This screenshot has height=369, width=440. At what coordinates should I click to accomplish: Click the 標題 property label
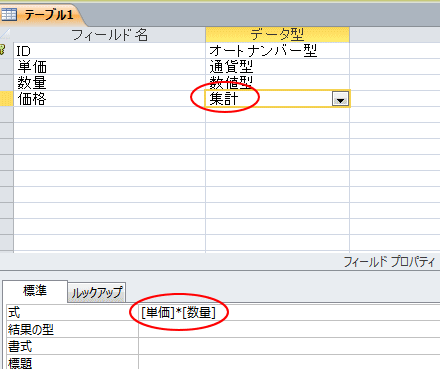(x=72, y=362)
